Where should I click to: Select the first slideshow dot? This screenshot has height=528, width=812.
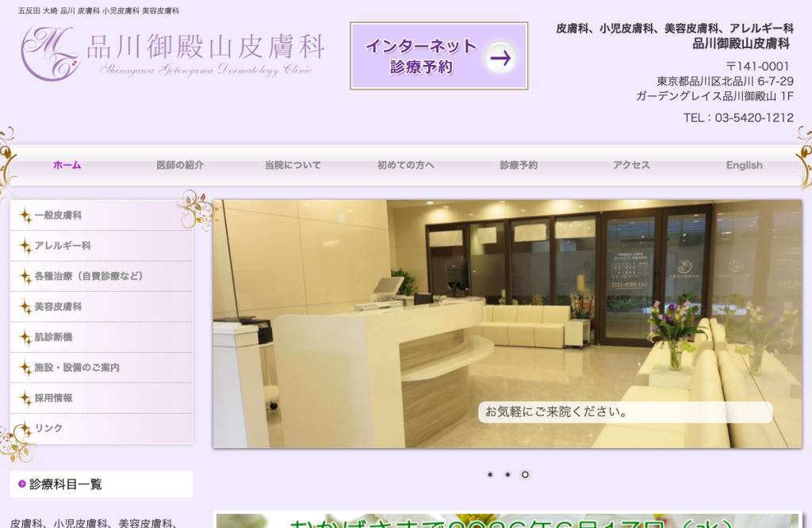tap(490, 475)
